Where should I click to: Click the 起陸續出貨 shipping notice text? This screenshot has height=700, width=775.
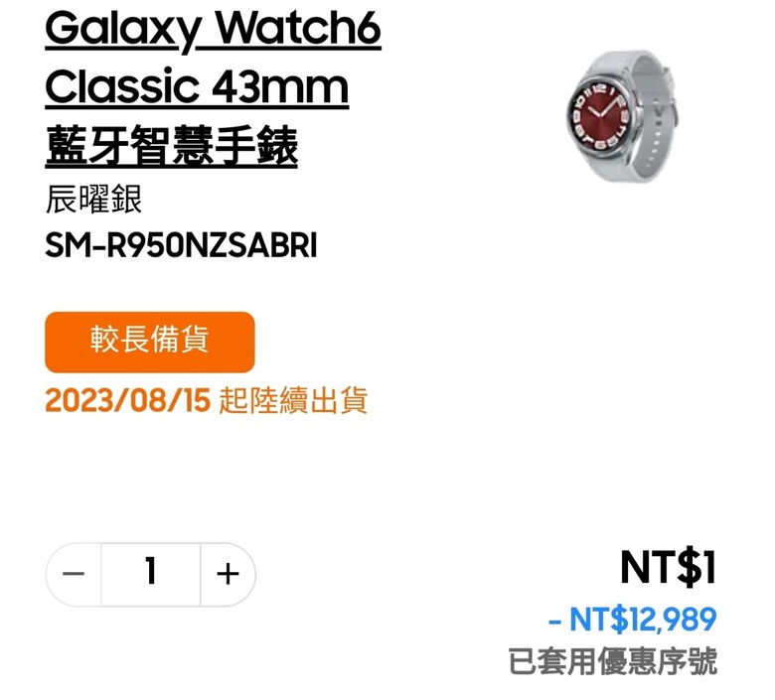[293, 400]
